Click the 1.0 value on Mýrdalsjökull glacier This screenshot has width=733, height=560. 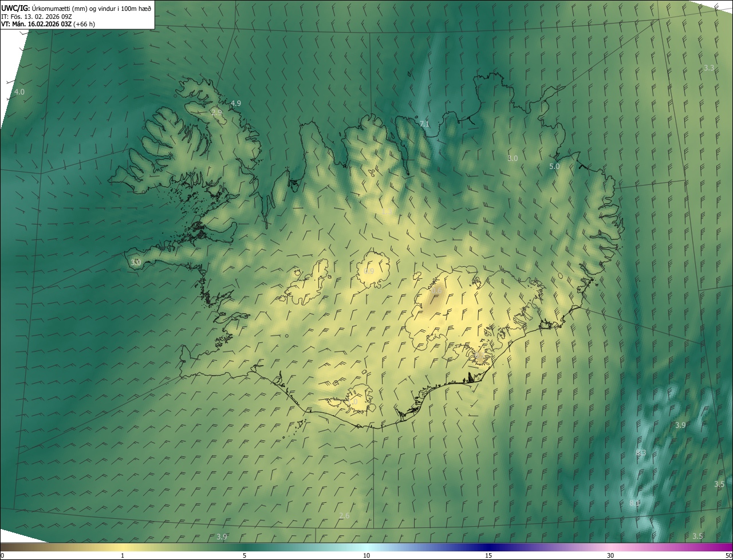tap(352, 402)
